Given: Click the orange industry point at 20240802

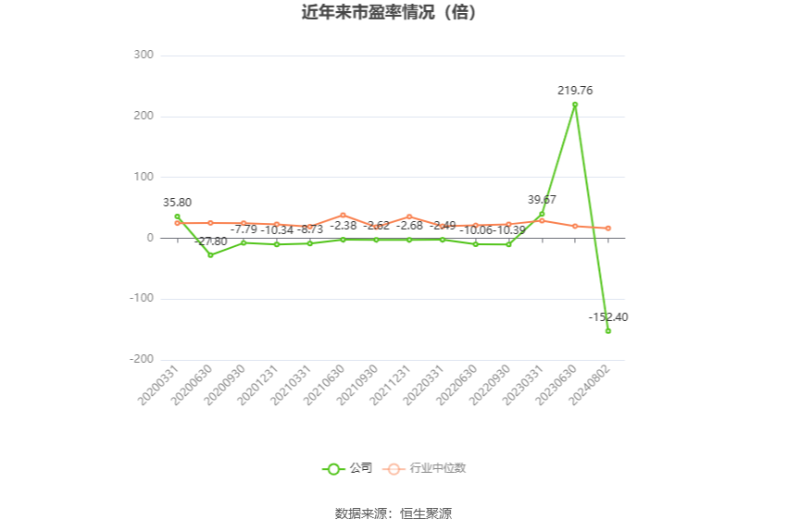Looking at the screenshot, I should tap(608, 229).
